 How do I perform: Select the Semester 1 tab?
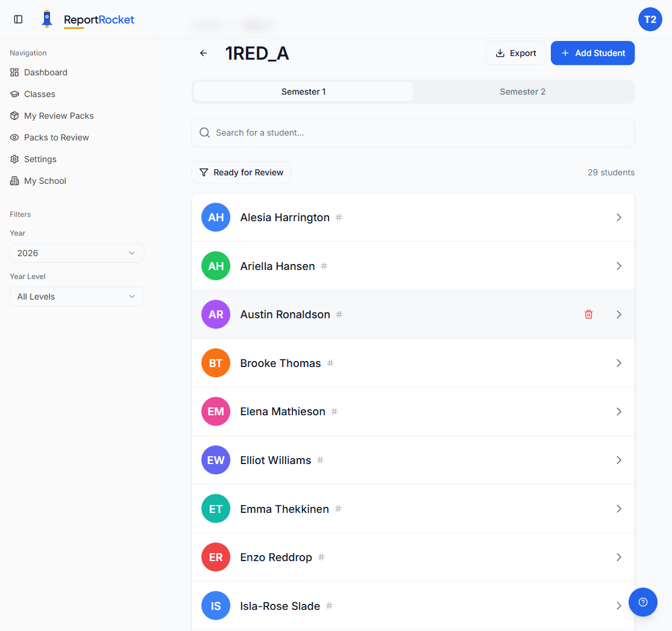click(x=303, y=92)
